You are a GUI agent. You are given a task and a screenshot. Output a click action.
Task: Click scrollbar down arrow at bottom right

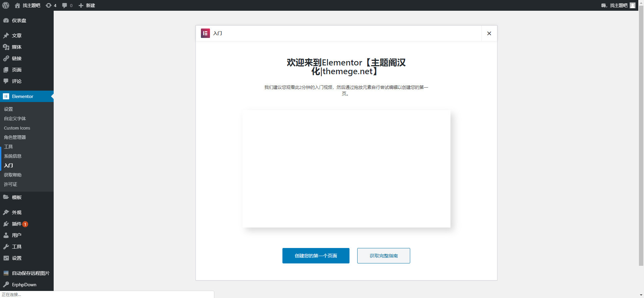641,295
